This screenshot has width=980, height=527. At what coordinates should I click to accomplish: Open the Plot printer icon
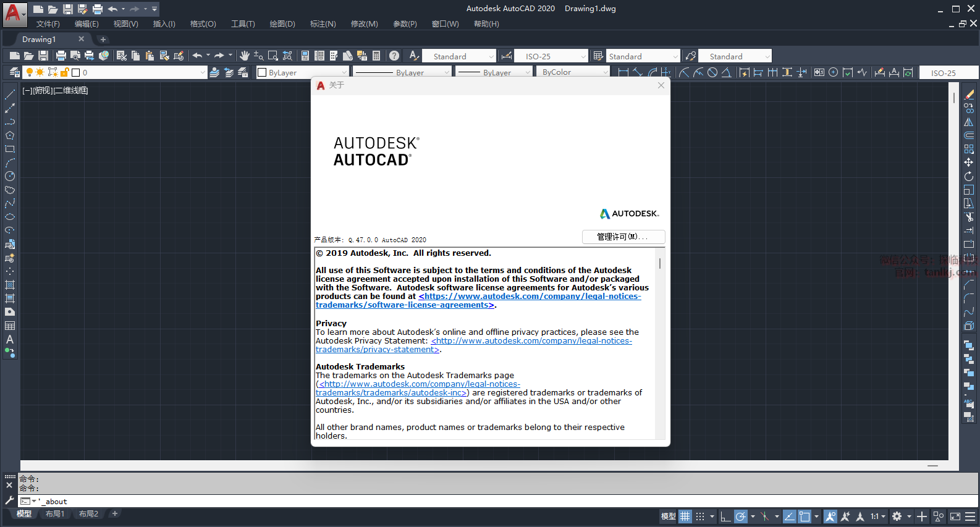(61, 56)
